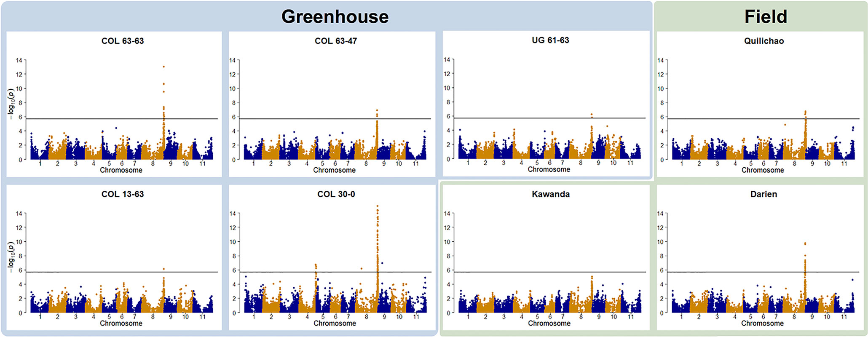This screenshot has height=337, width=868.
Task: Click the Greenhouse section heading
Action: pyautogui.click(x=335, y=17)
